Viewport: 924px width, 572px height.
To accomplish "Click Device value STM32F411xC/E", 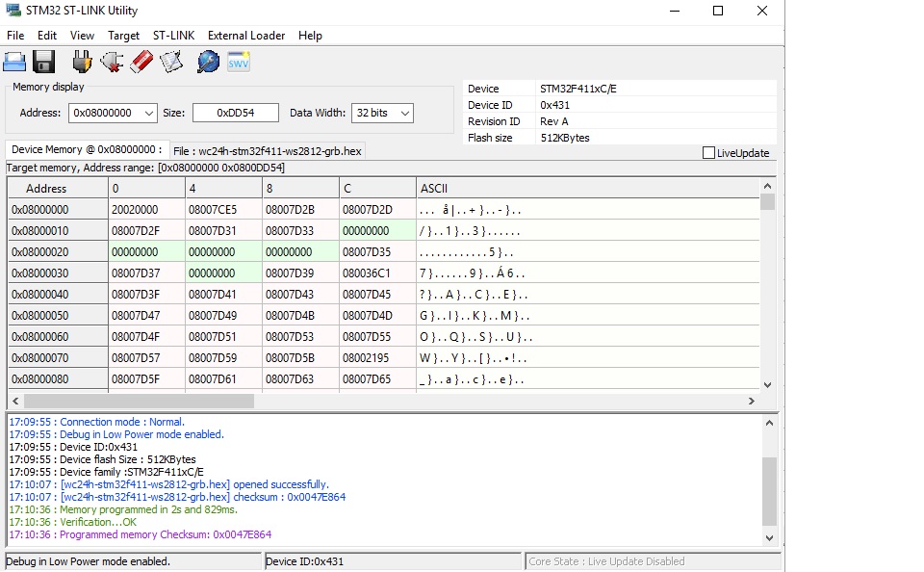I will click(578, 89).
